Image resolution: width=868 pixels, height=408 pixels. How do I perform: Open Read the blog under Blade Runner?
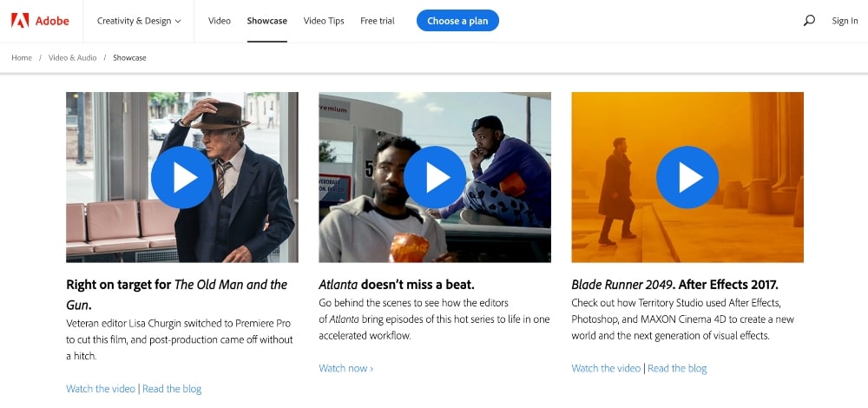pyautogui.click(x=677, y=368)
